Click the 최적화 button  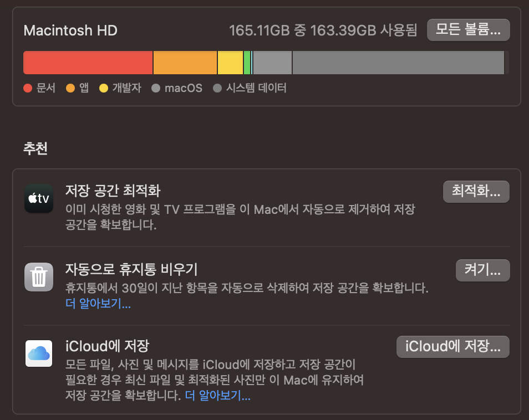click(x=476, y=192)
